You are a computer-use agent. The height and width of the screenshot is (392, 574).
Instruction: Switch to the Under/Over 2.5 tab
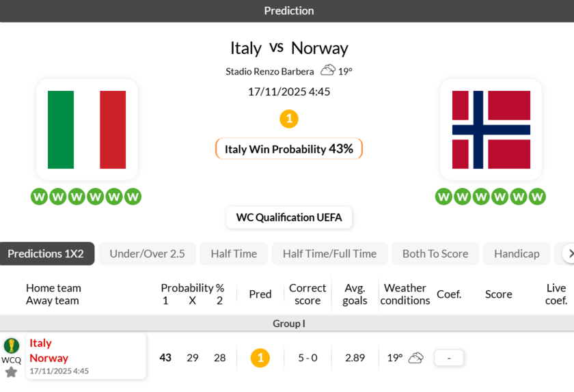click(147, 253)
